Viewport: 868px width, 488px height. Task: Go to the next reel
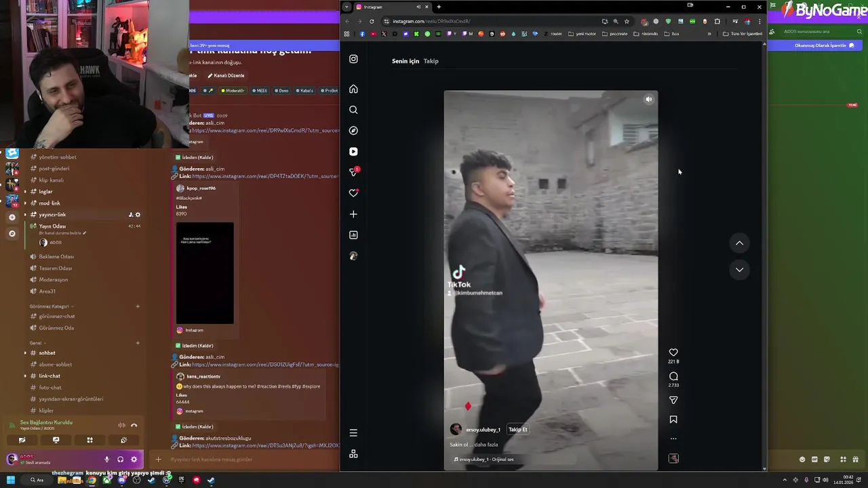pos(740,270)
